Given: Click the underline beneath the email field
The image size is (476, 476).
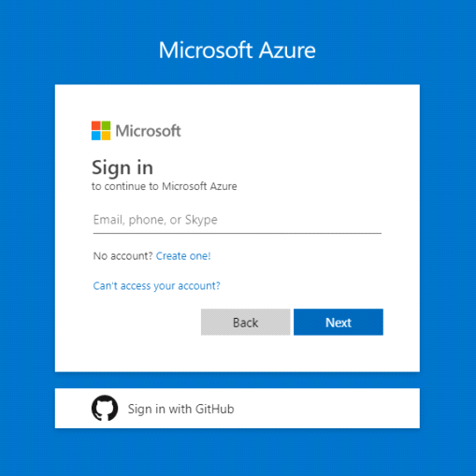Looking at the screenshot, I should (238, 233).
